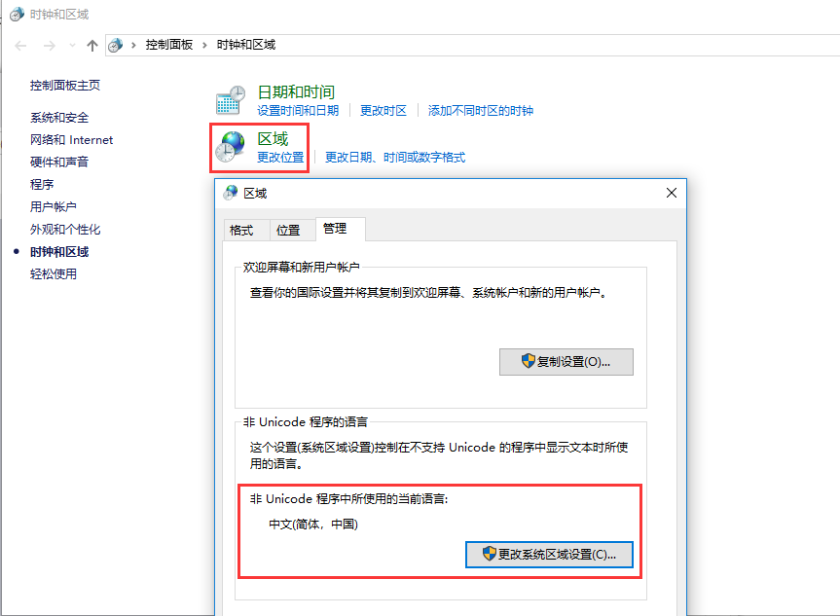This screenshot has height=616, width=840.
Task: Click the 日期和时间 heading
Action: (296, 92)
